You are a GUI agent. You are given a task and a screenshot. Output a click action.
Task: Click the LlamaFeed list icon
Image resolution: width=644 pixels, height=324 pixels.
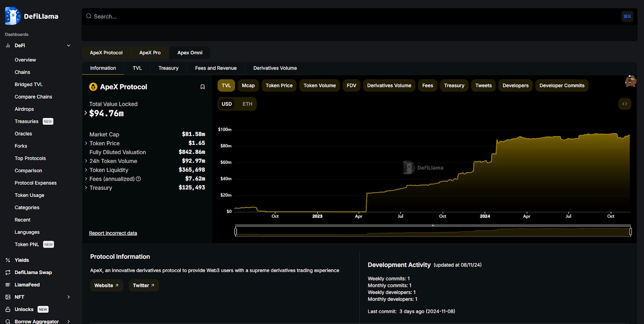click(x=8, y=285)
